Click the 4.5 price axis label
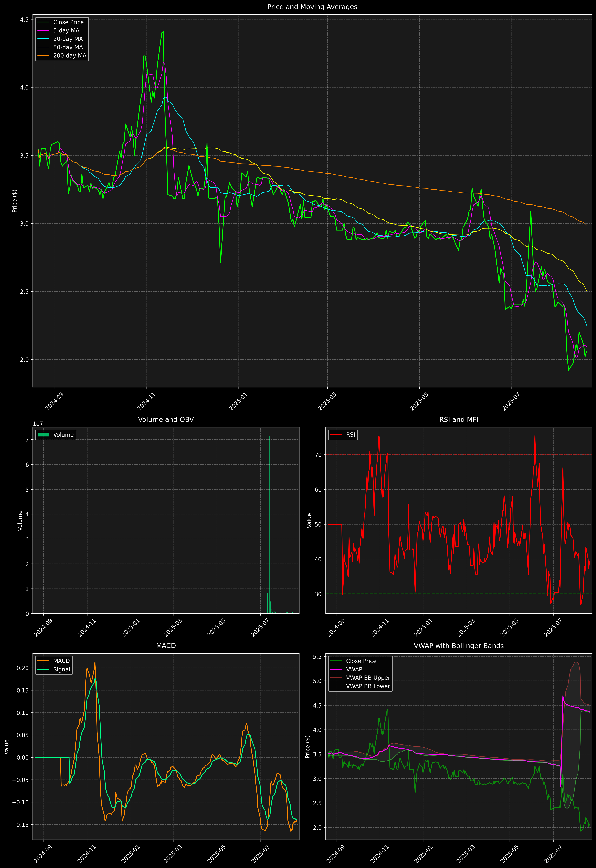This screenshot has width=596, height=868. point(24,20)
